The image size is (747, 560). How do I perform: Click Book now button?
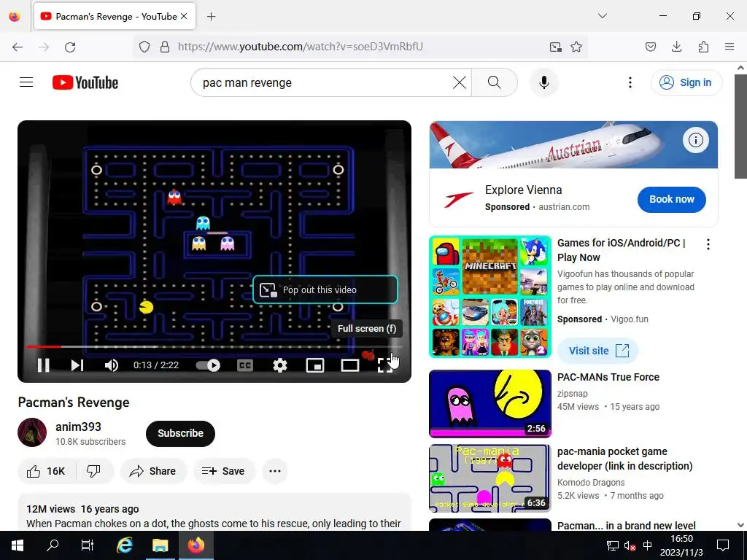671,200
